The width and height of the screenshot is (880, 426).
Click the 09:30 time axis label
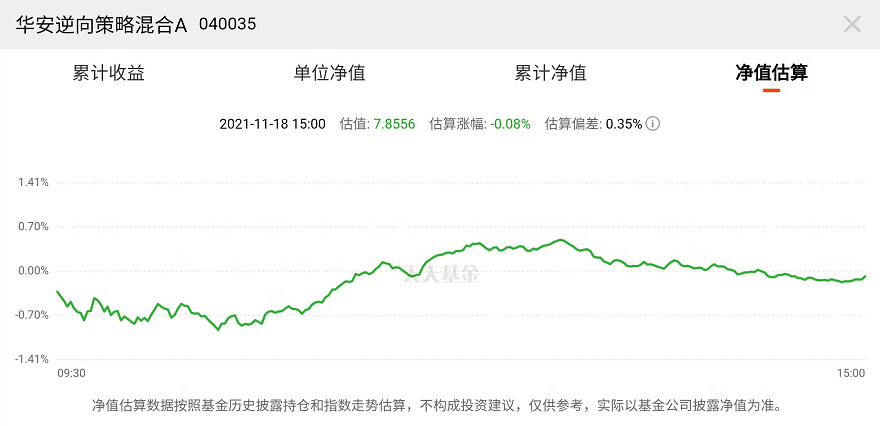(72, 374)
